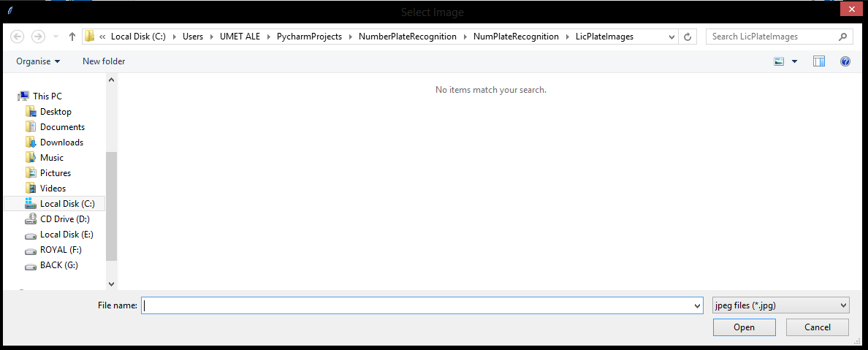Select Local Disk (C:) in navigation pane
Screen dimensions: 868x350
53,204
